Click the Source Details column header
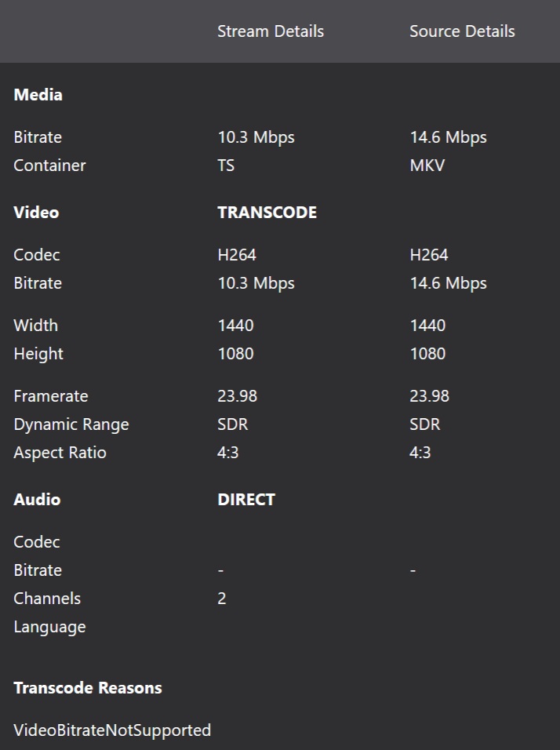The width and height of the screenshot is (560, 750). (x=462, y=31)
